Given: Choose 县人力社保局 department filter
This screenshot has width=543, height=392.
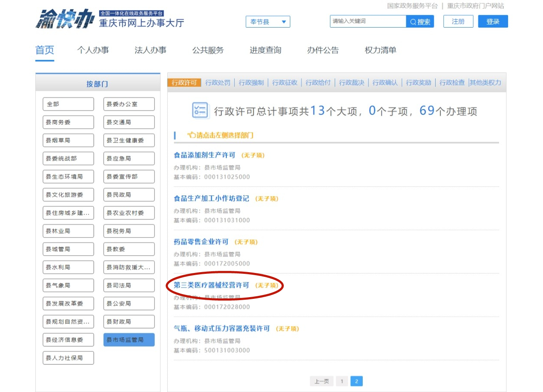Looking at the screenshot, I should tap(68, 358).
